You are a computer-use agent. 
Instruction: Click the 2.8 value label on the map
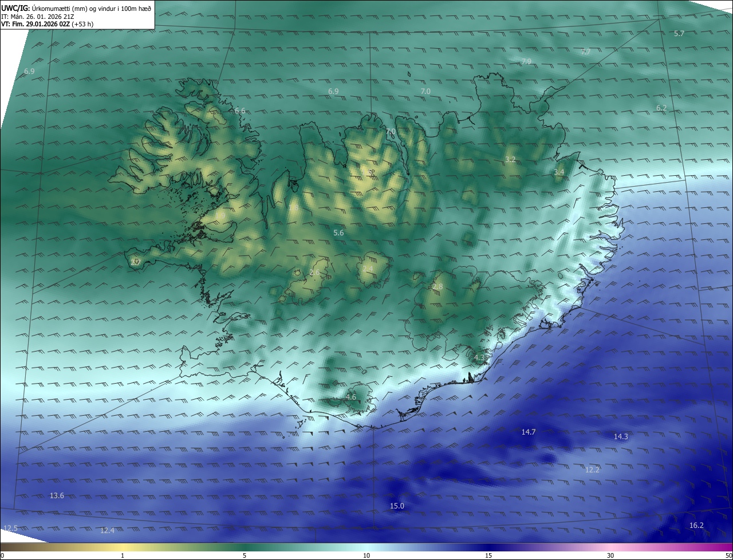(438, 287)
